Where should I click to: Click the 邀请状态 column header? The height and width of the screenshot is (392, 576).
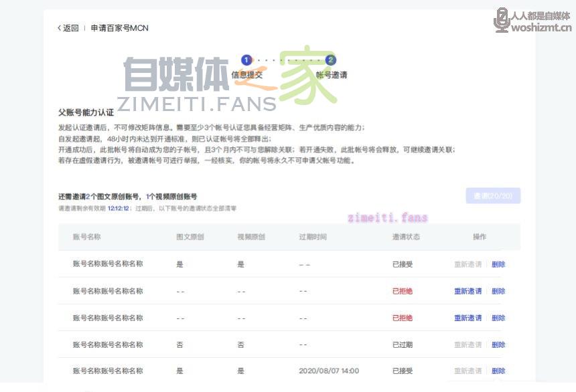406,237
